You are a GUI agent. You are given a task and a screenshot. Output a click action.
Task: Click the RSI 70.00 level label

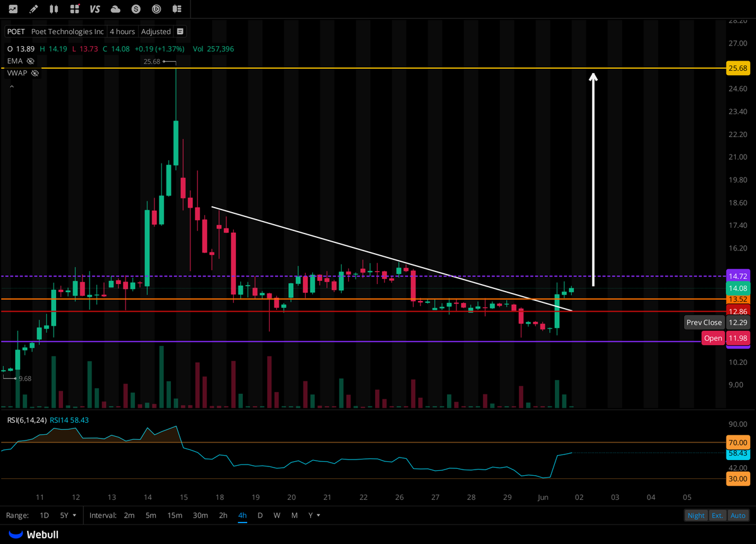pyautogui.click(x=738, y=442)
